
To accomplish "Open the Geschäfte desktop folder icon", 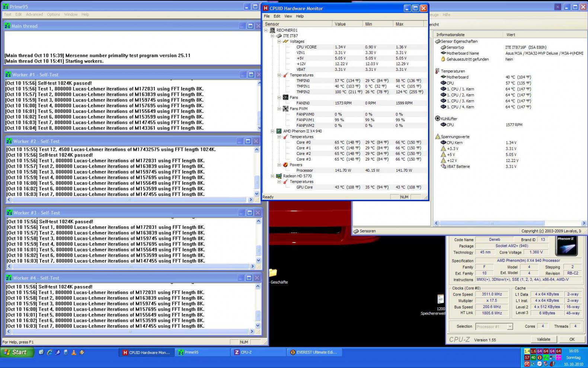I will tap(273, 273).
